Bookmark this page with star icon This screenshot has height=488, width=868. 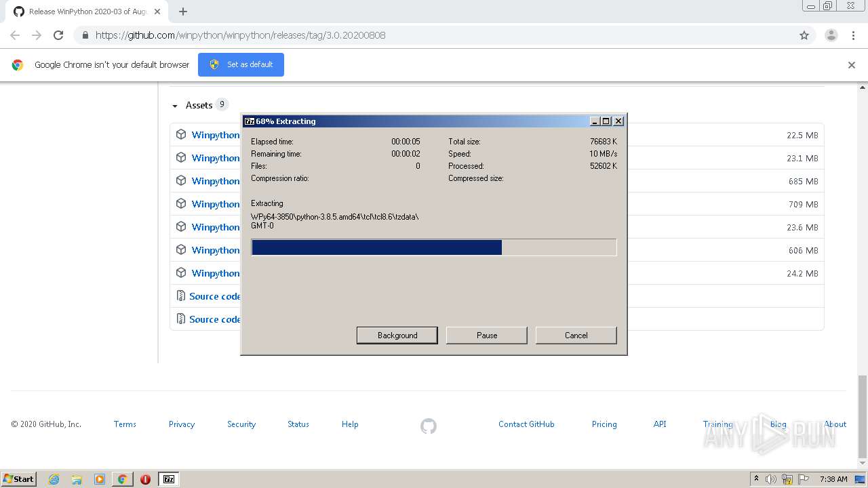pyautogui.click(x=804, y=35)
